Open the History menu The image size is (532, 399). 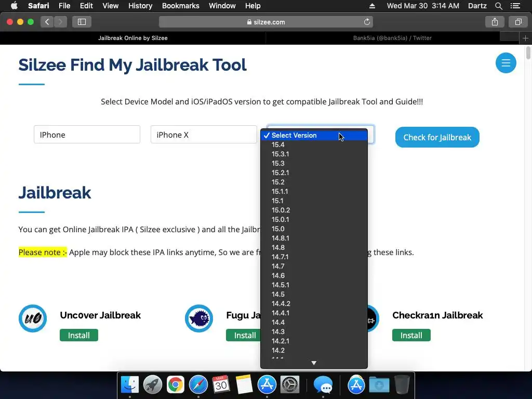click(140, 6)
